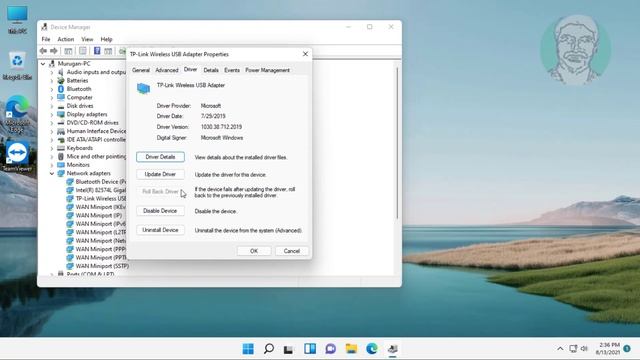Screen dimensions: 640x360
Task: Open Recycle Bin desktop icon
Action: point(17,65)
